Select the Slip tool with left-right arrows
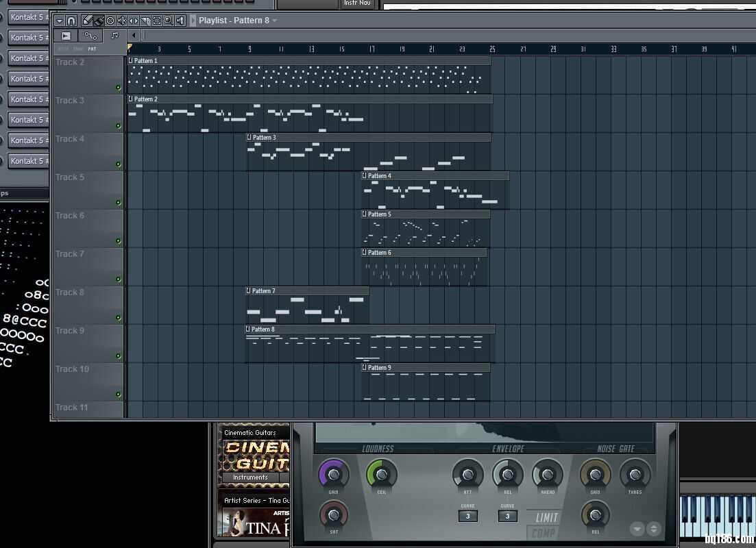 pyautogui.click(x=134, y=21)
